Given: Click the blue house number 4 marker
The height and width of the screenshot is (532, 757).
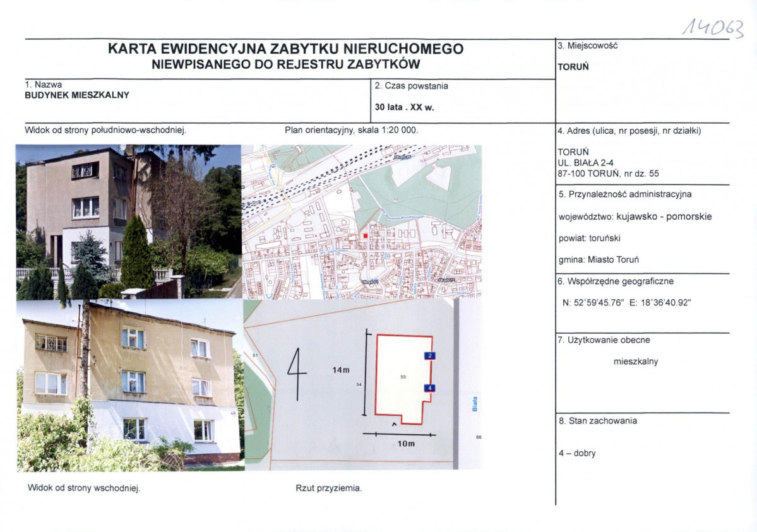Looking at the screenshot, I should 430,388.
